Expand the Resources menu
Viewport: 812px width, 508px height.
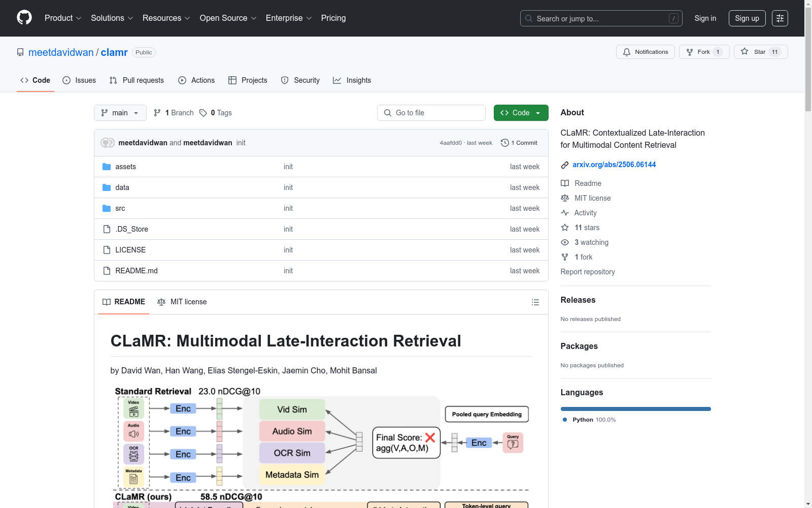click(166, 18)
